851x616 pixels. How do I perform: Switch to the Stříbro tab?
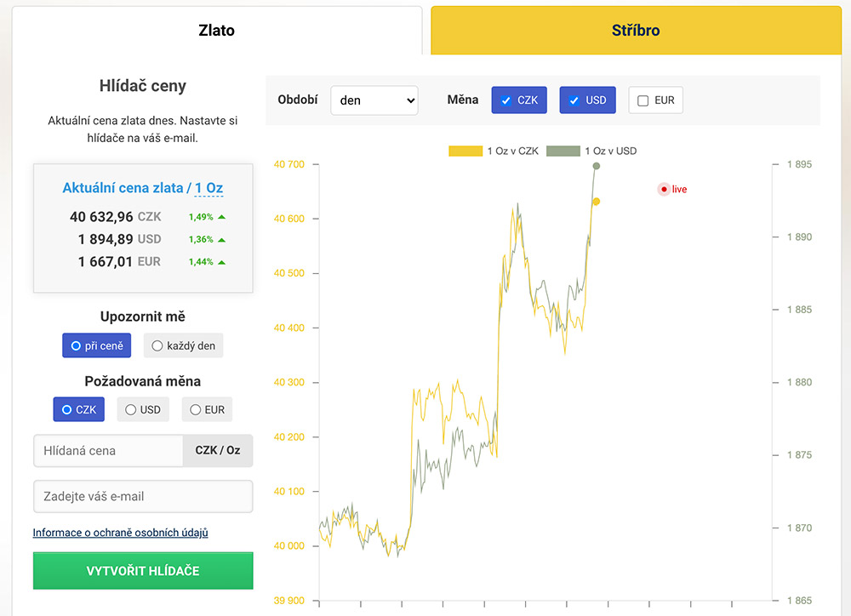tap(636, 31)
